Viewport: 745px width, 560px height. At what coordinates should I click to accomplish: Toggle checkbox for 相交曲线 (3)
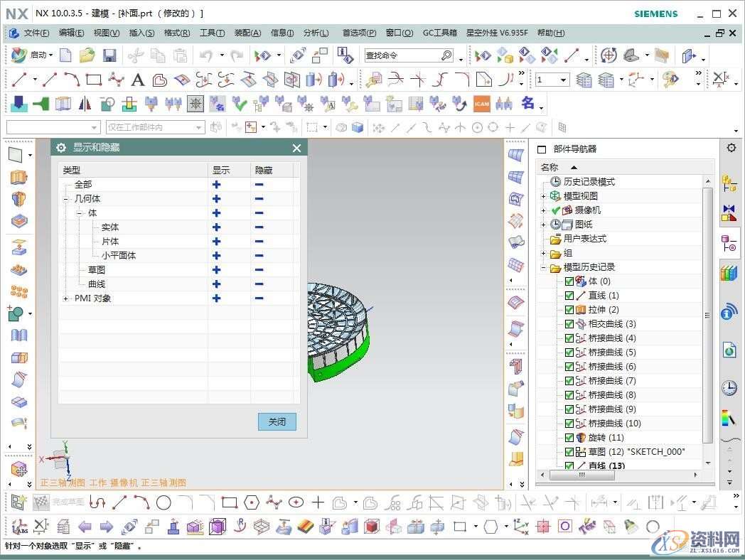(x=569, y=324)
